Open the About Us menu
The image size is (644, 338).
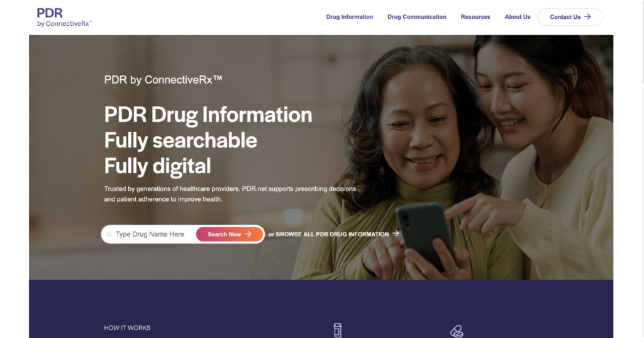[518, 17]
